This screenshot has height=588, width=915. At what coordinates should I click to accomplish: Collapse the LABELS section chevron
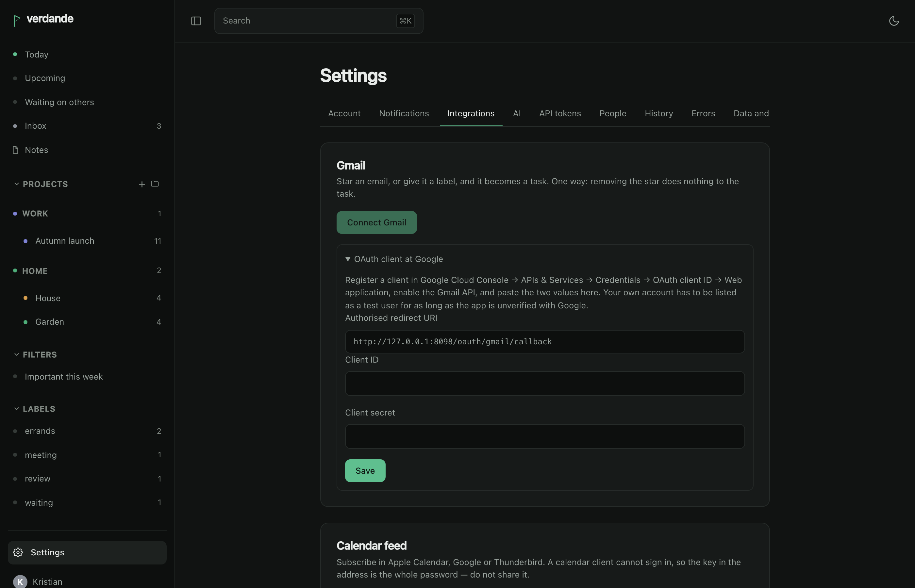click(x=16, y=409)
